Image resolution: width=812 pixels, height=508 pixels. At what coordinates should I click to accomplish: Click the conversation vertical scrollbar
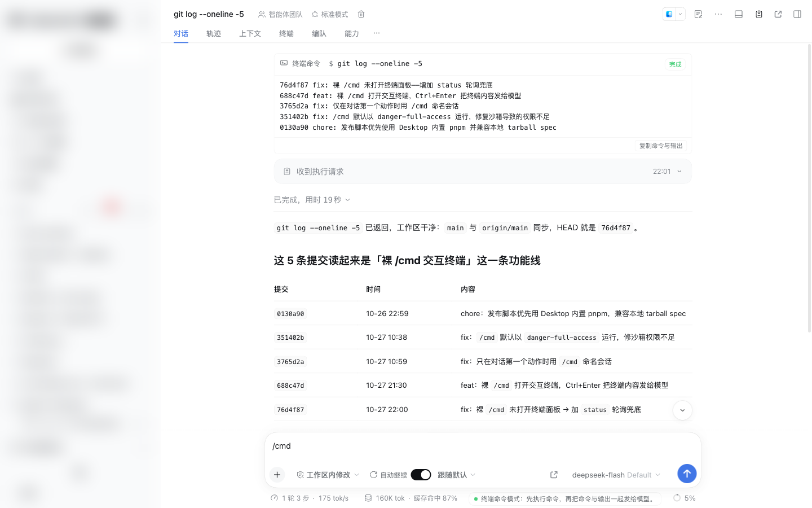pos(809,189)
